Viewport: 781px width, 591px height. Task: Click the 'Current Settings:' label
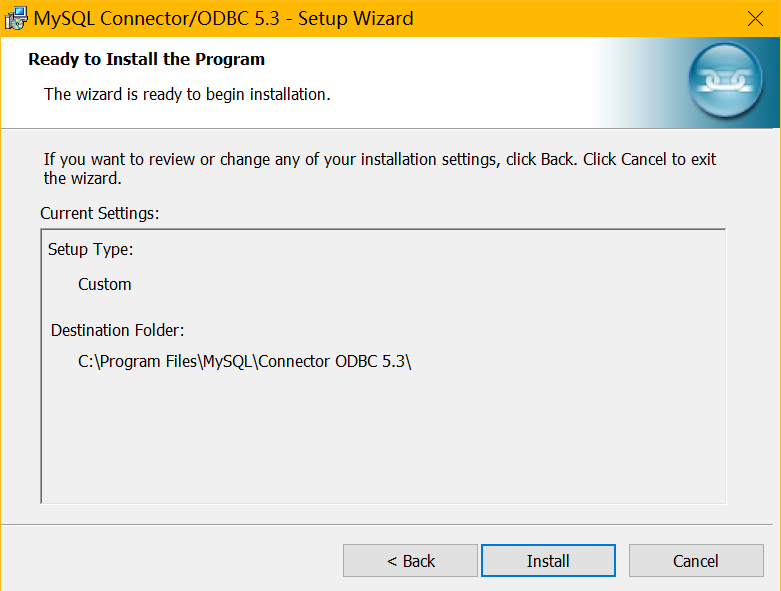coord(100,213)
